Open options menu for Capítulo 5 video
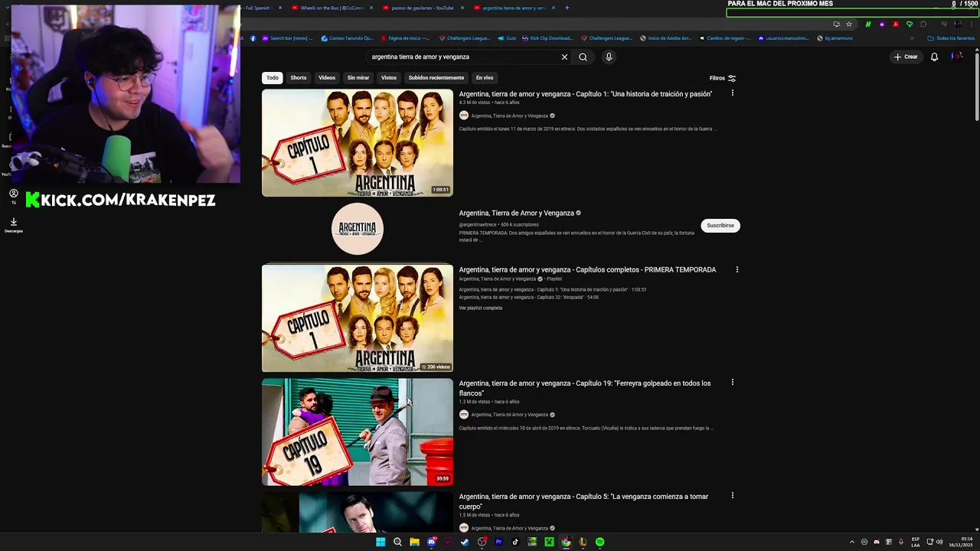 tap(733, 495)
